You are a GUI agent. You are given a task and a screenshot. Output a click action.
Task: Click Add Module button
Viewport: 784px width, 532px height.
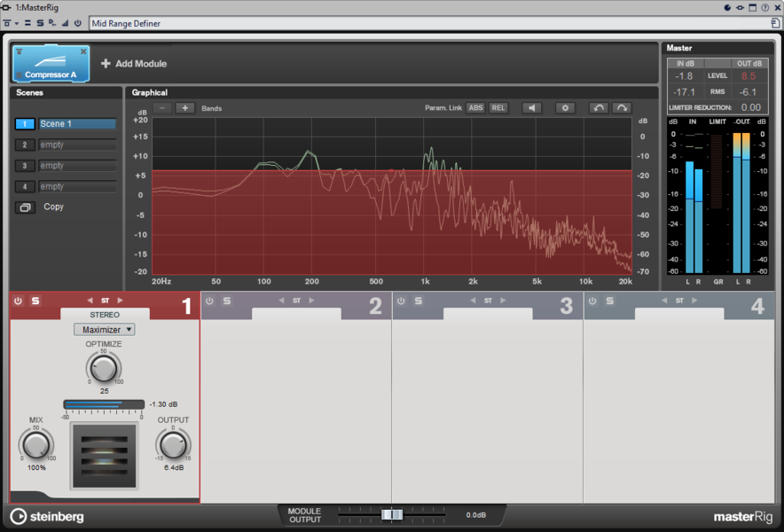134,64
